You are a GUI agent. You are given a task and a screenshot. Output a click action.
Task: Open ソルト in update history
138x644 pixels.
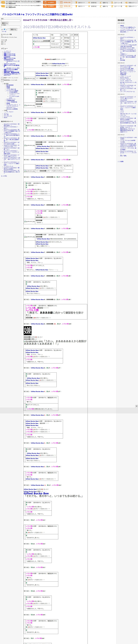pos(122,111)
